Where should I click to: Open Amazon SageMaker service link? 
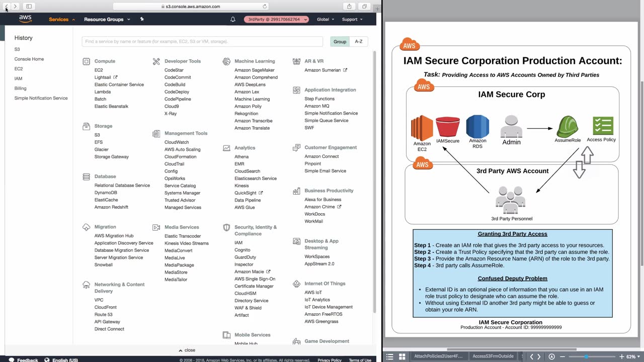[x=255, y=70]
